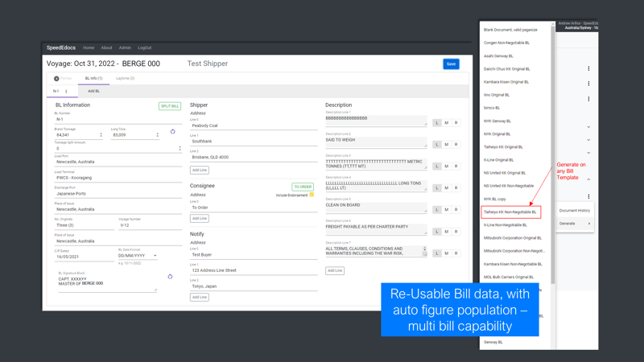Click the blue Save button
This screenshot has width=644, height=362.
(451, 64)
